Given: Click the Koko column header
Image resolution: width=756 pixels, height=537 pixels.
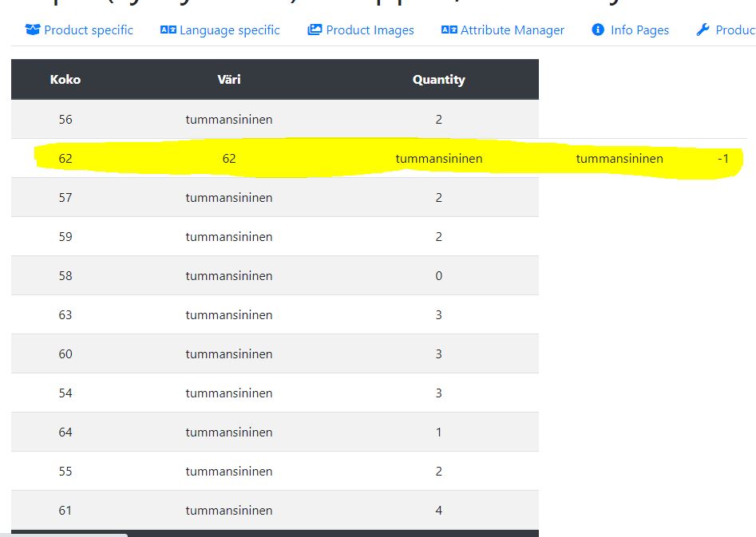Looking at the screenshot, I should tap(65, 80).
